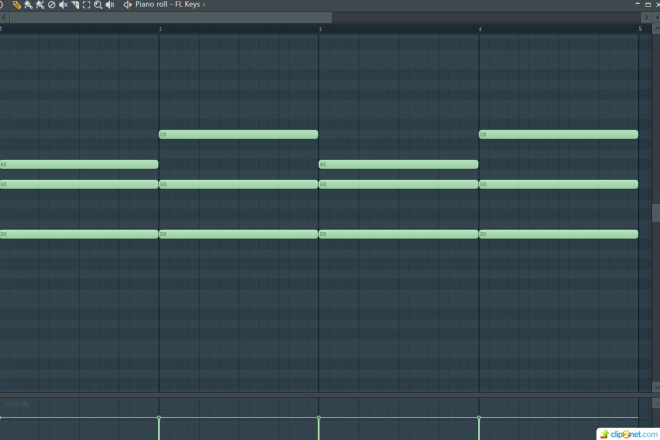Click the left arrow of horizontal scrollbar
Viewport: 660px width, 440px height.
4,17
